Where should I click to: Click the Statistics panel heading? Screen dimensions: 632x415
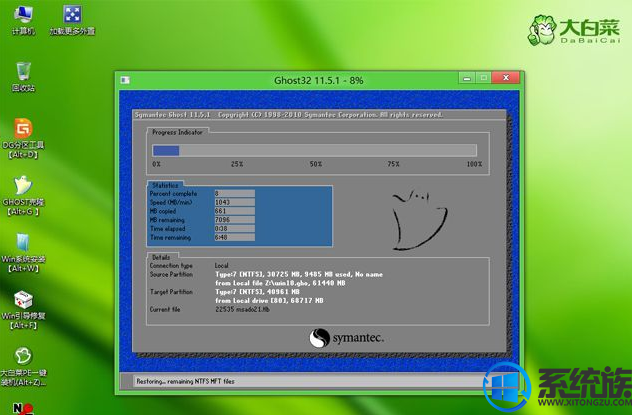(x=165, y=185)
